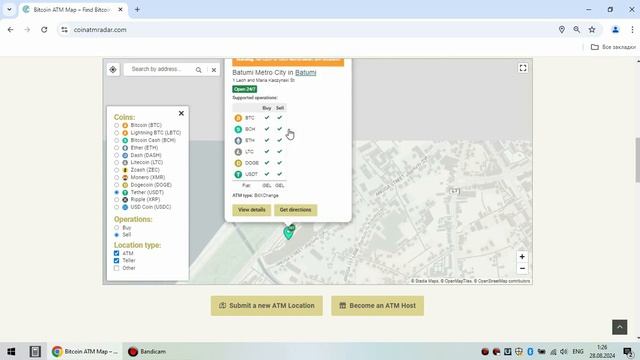Open Chrome three-dot menu

632,30
